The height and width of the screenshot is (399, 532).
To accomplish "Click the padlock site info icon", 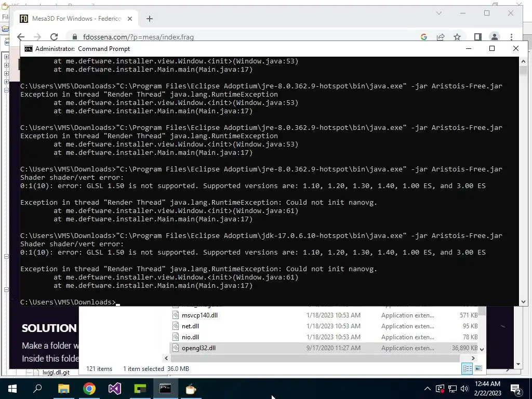I will (75, 37).
